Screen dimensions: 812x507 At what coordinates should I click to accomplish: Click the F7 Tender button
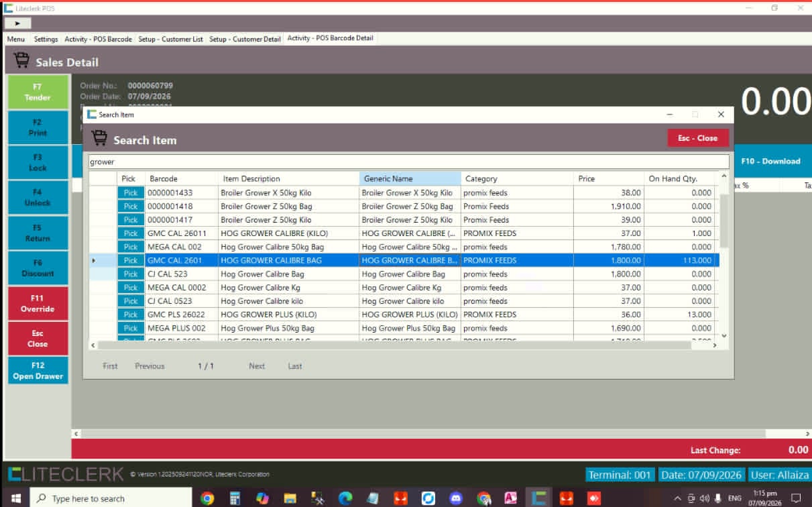38,92
